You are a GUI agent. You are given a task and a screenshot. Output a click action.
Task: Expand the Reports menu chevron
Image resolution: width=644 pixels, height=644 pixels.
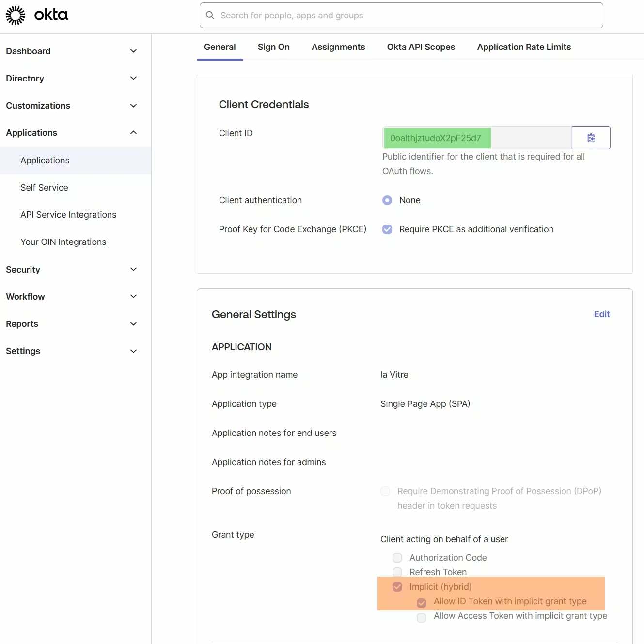click(134, 323)
